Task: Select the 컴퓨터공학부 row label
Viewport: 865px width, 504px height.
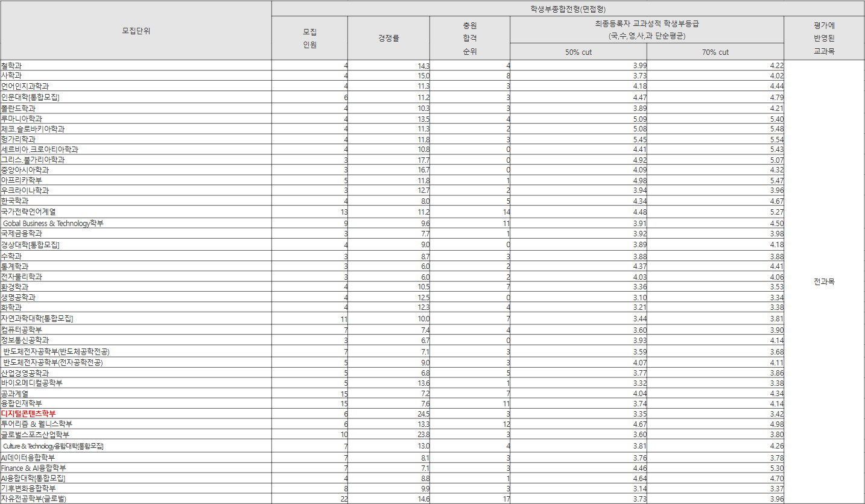Action: [21, 330]
